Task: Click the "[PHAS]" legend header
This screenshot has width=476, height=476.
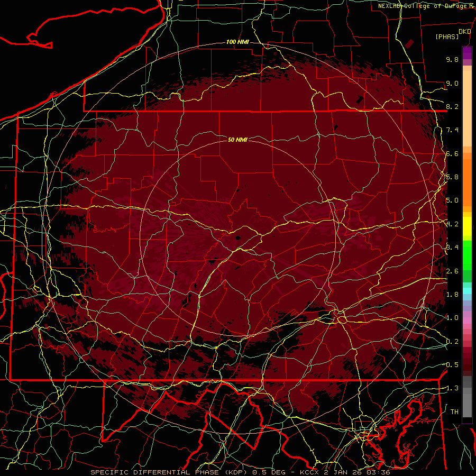Action: click(447, 36)
